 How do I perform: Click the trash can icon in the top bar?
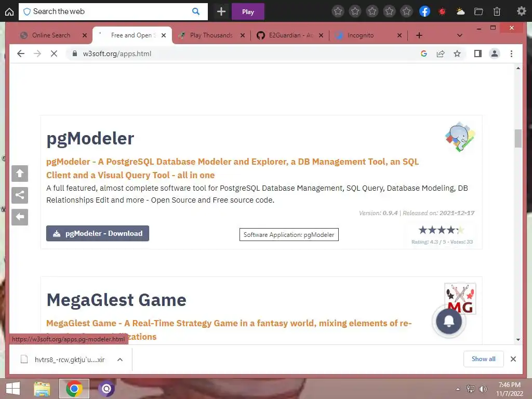click(497, 11)
